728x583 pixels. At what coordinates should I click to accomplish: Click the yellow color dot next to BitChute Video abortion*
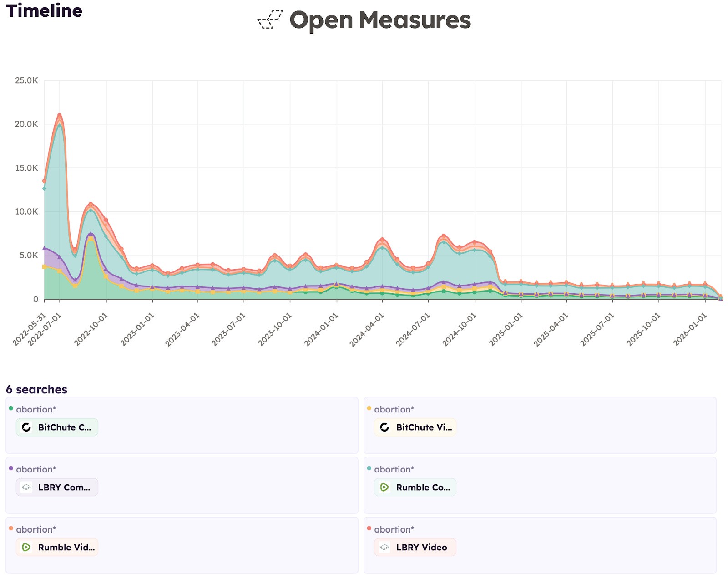click(x=369, y=409)
